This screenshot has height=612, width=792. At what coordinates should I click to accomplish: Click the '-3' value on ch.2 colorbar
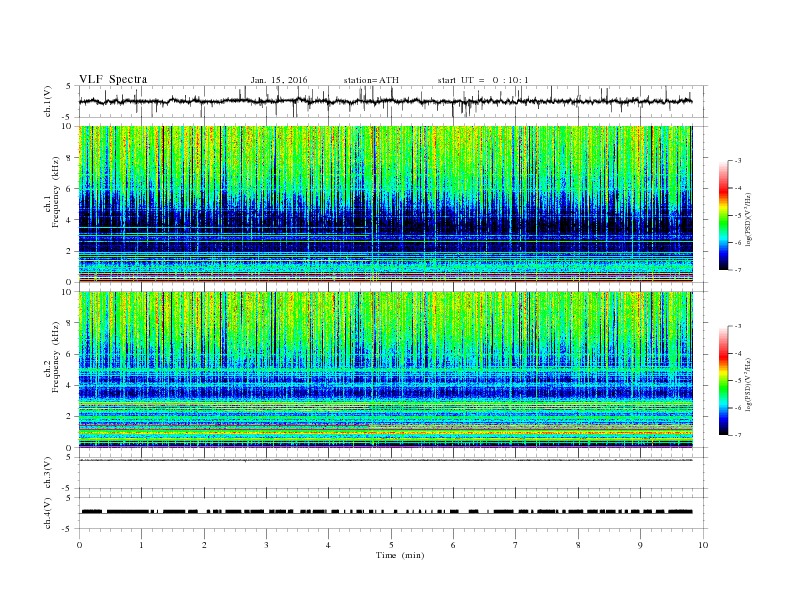[x=738, y=326]
